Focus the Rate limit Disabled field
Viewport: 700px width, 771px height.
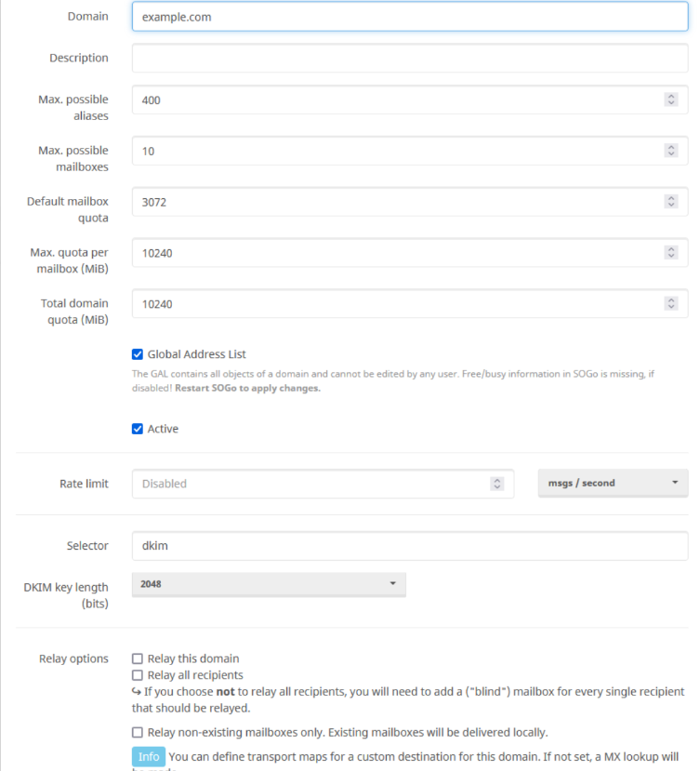click(x=311, y=484)
